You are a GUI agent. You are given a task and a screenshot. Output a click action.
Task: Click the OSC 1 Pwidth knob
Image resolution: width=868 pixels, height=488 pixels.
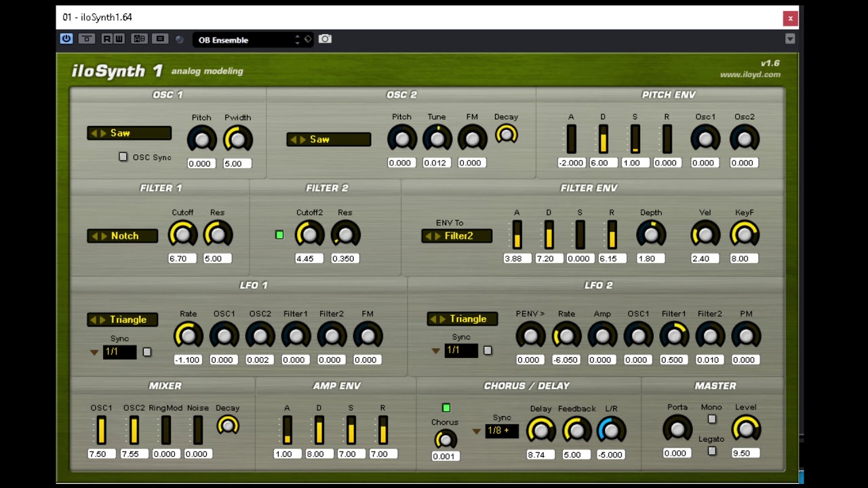237,139
